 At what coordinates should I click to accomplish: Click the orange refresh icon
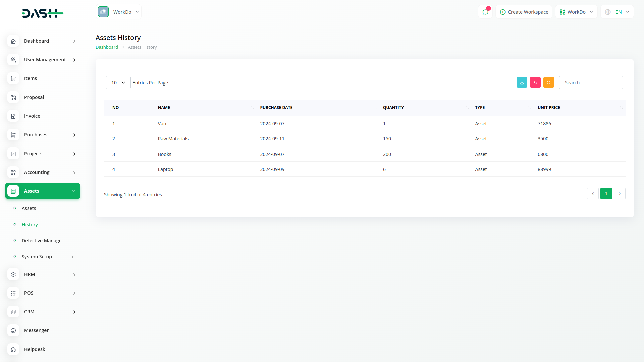(548, 82)
